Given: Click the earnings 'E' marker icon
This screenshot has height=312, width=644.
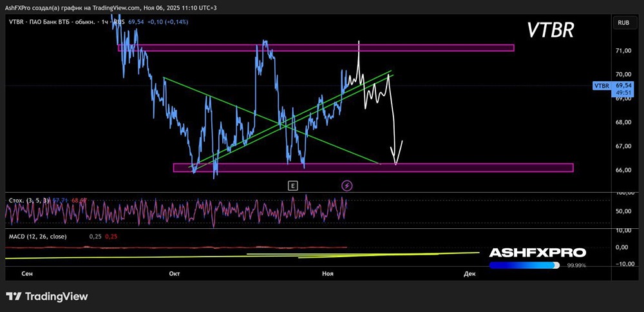Looking at the screenshot, I should point(293,186).
